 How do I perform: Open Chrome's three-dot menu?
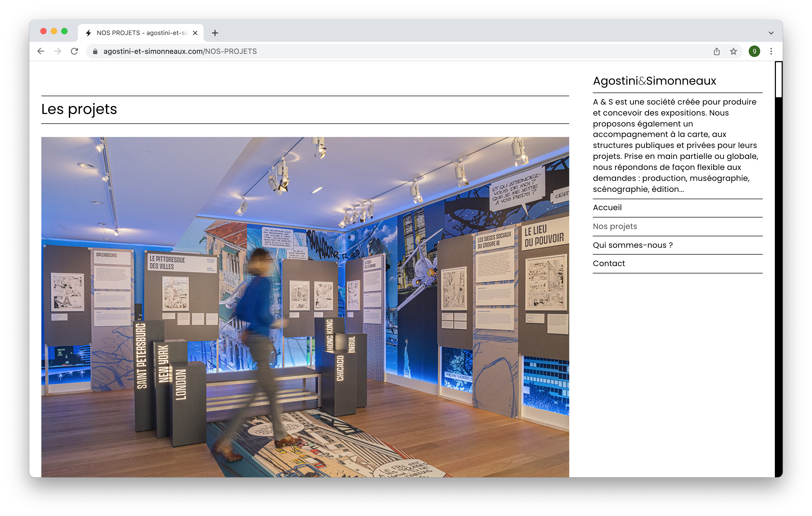point(771,51)
